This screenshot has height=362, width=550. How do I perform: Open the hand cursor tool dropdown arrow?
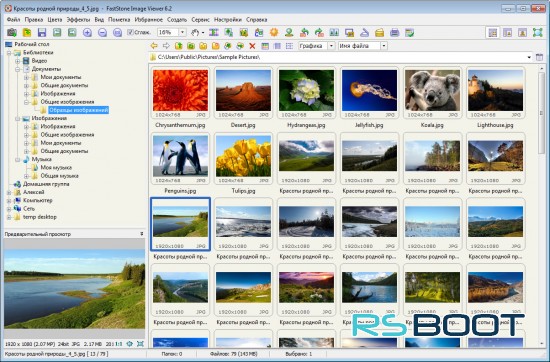(x=203, y=33)
